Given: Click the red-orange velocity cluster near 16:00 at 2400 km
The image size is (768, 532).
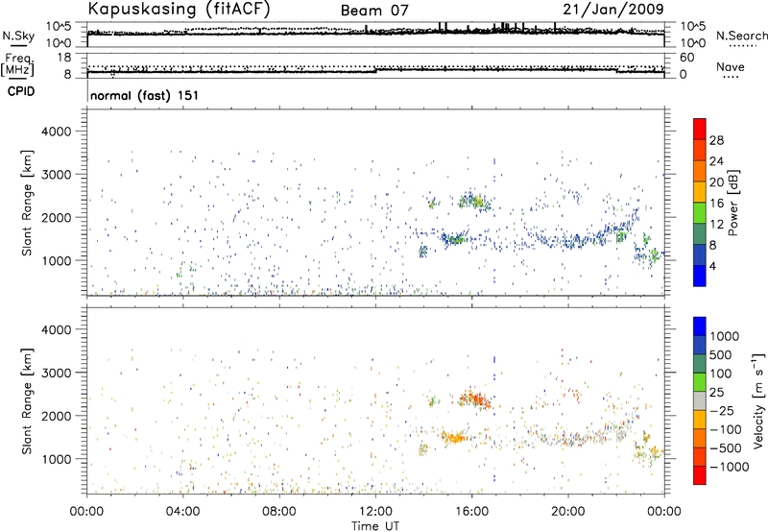Looking at the screenshot, I should pyautogui.click(x=474, y=399).
